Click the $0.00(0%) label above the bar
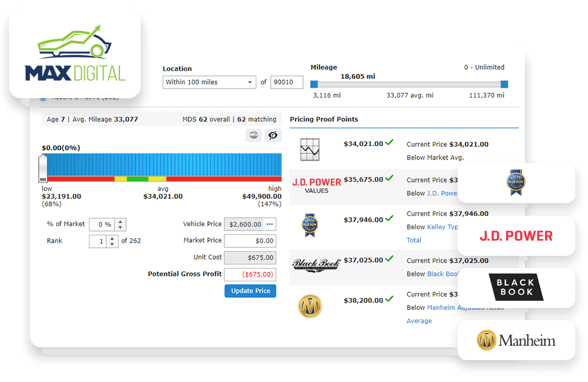Image resolution: width=588 pixels, height=382 pixels. 61,148
